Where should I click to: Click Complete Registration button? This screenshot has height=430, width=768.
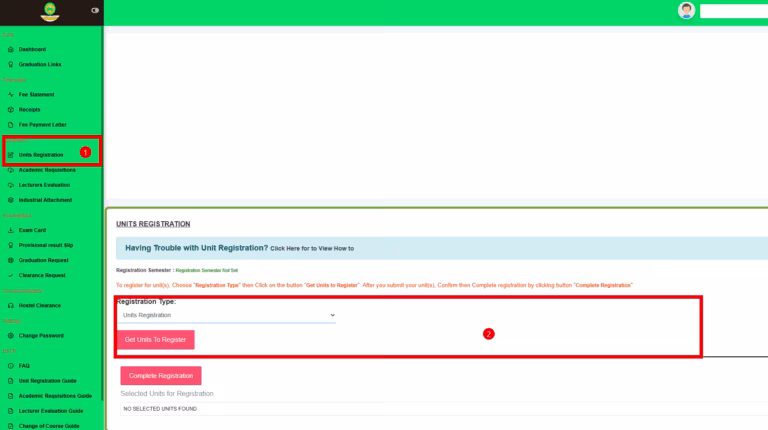click(161, 376)
